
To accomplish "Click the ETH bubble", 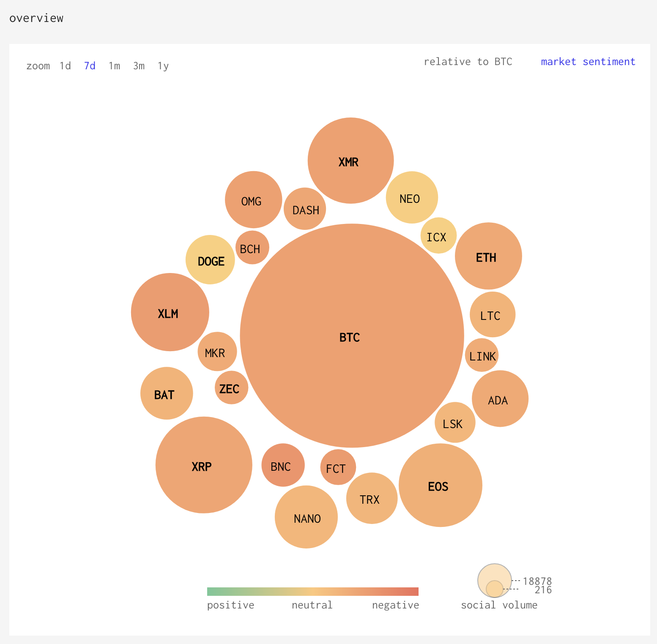I will 488,256.
